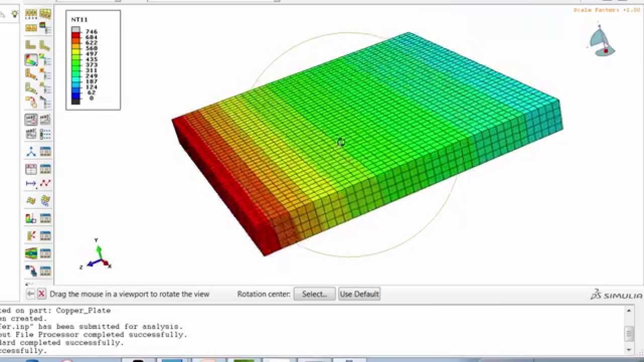Viewport: 644px width, 362px height.
Task: Start Animate Scale Factor
Action: (x=31, y=120)
